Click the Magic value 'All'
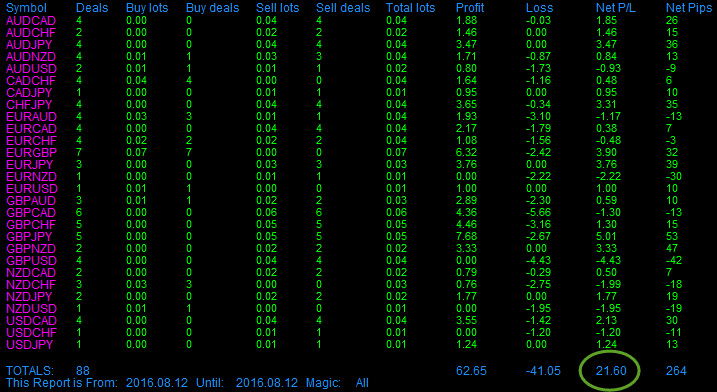The width and height of the screenshot is (717, 392). 362,383
